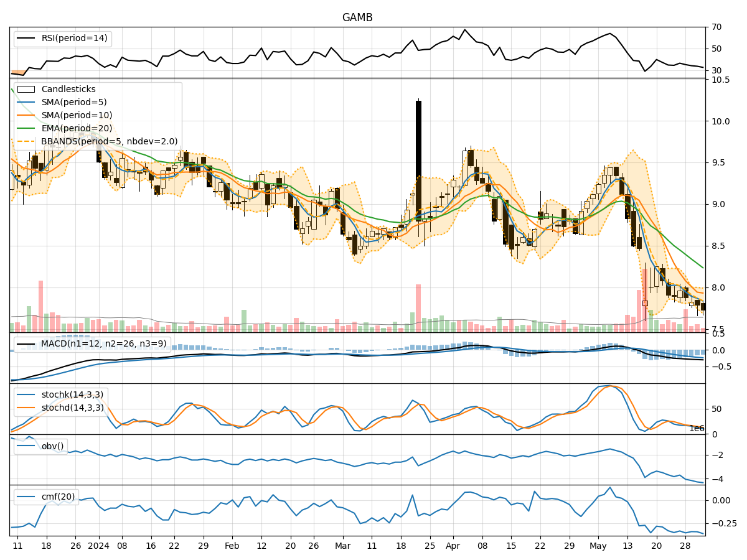
Task: Select the obv() legend line sample
Action: click(25, 446)
